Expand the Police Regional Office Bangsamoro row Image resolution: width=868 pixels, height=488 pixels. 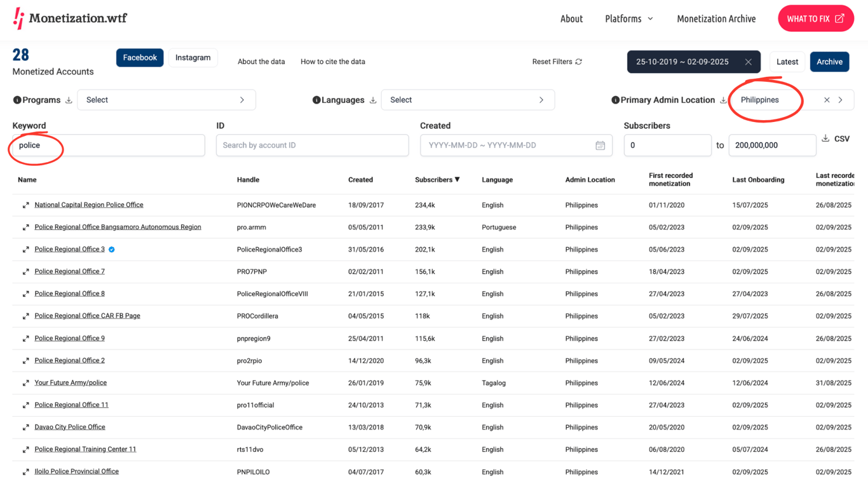(x=25, y=227)
